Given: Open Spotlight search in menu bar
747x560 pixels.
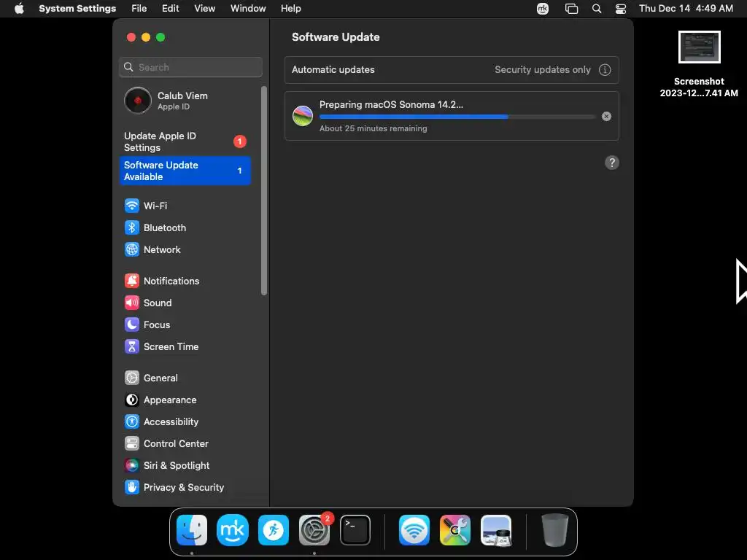Looking at the screenshot, I should pos(597,9).
